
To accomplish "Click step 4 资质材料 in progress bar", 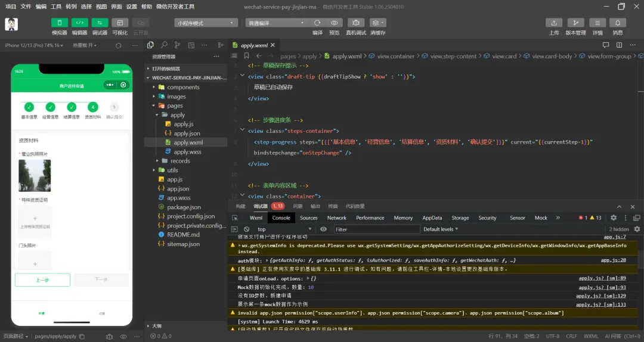I will coord(92,107).
